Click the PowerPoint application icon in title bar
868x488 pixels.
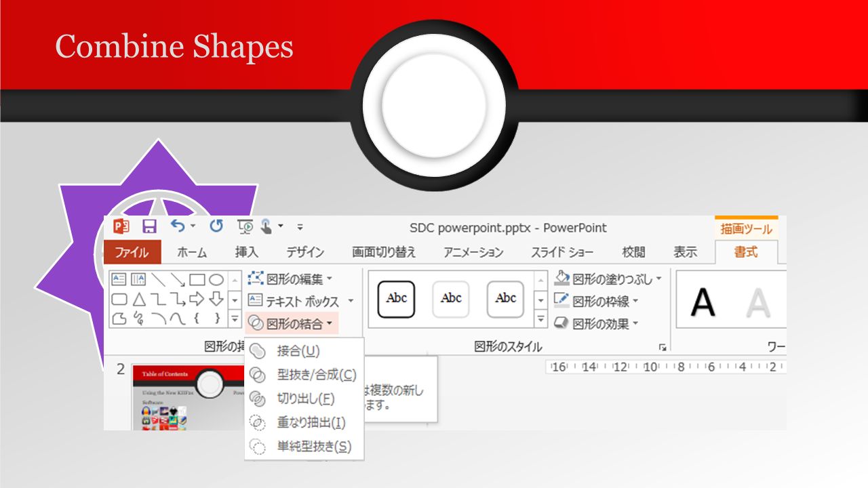pyautogui.click(x=121, y=226)
